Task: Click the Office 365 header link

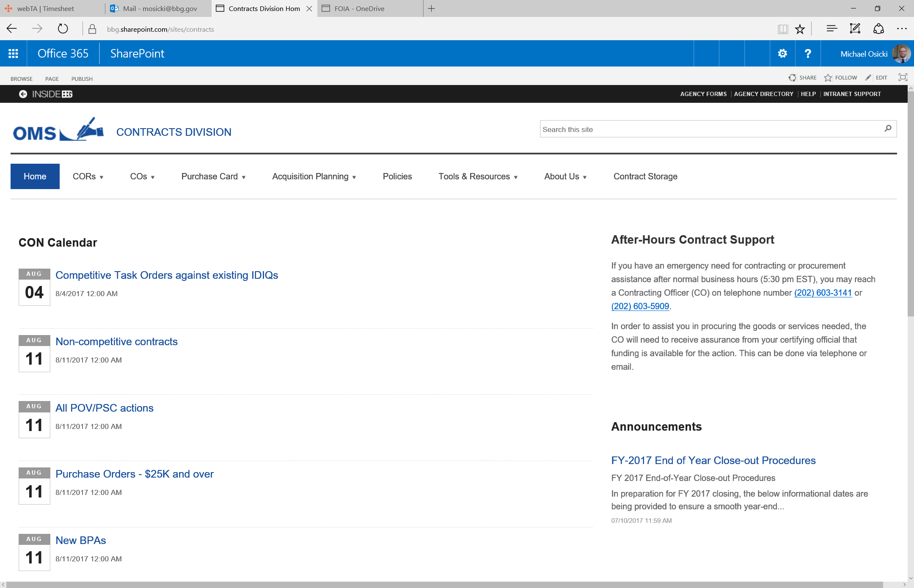Action: [63, 54]
